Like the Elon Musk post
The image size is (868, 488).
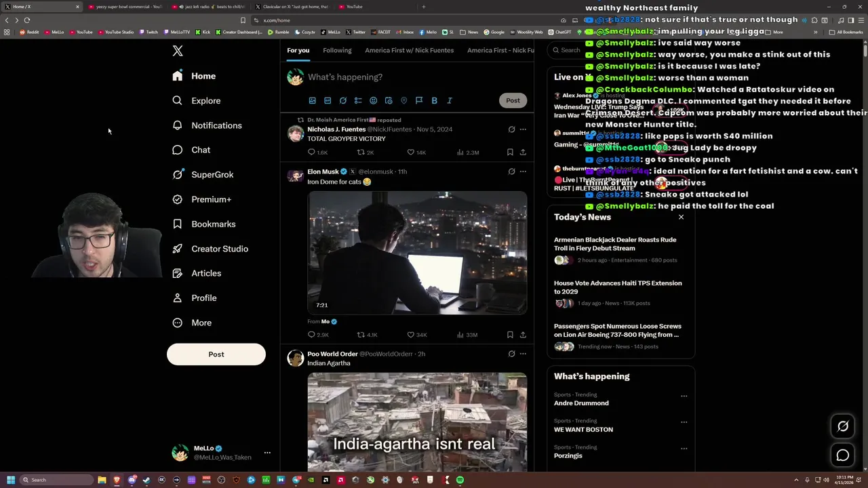pos(416,335)
